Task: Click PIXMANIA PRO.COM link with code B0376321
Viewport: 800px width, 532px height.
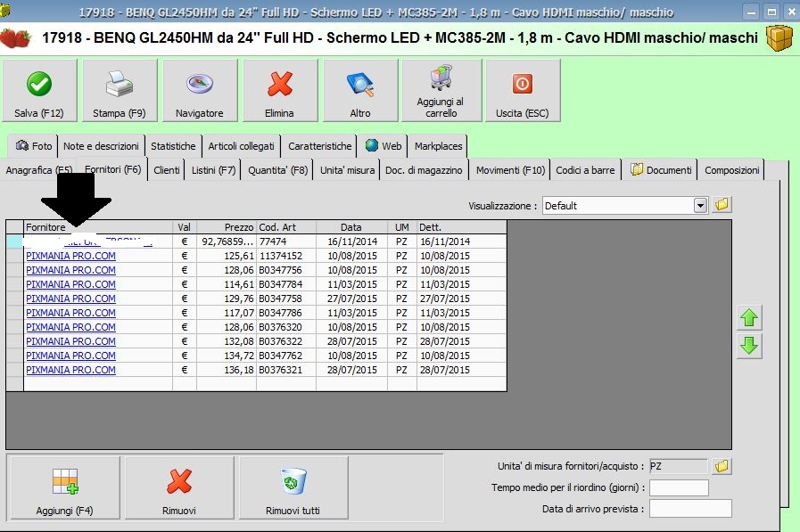Action: coord(71,370)
